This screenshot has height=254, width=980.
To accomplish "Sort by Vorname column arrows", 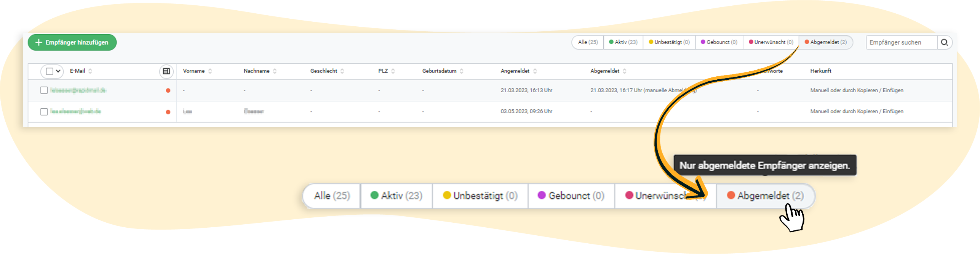I will [210, 71].
